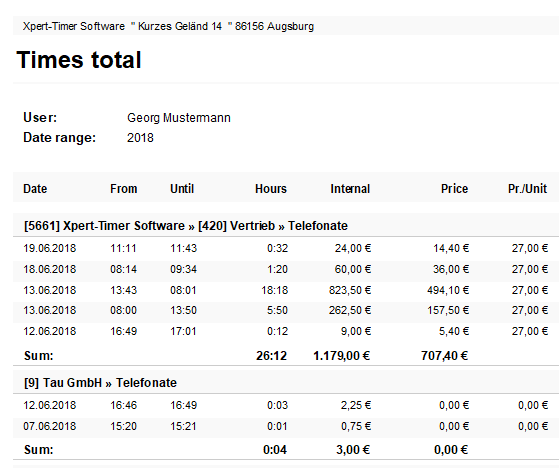This screenshot has width=559, height=468.
Task: Click the price '36,00 €'
Action: tap(451, 269)
